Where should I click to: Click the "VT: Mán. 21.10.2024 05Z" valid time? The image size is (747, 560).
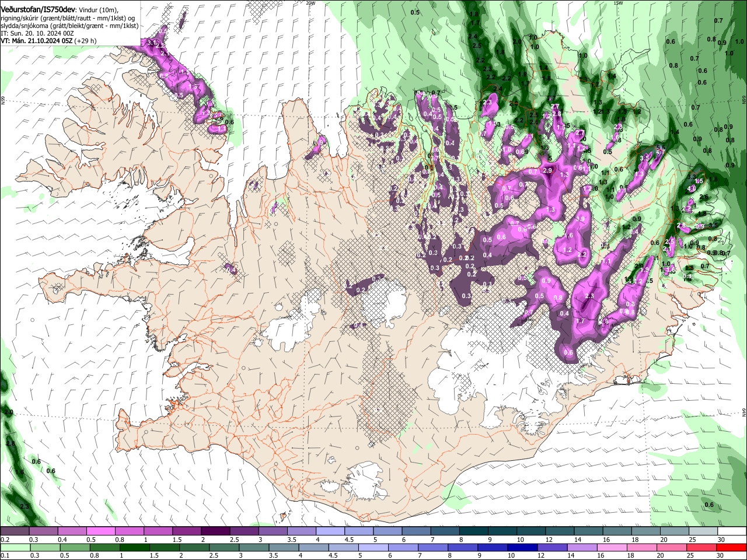(36, 41)
